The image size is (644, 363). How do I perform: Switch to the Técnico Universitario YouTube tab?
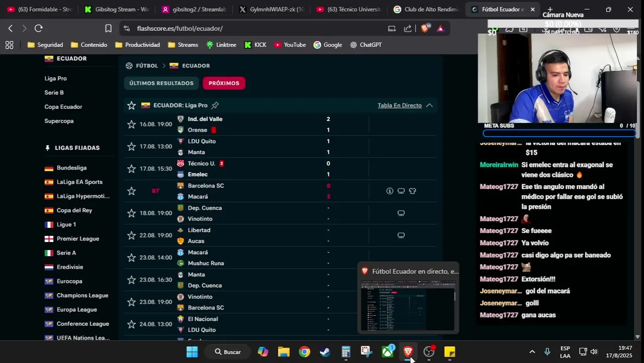[349, 10]
